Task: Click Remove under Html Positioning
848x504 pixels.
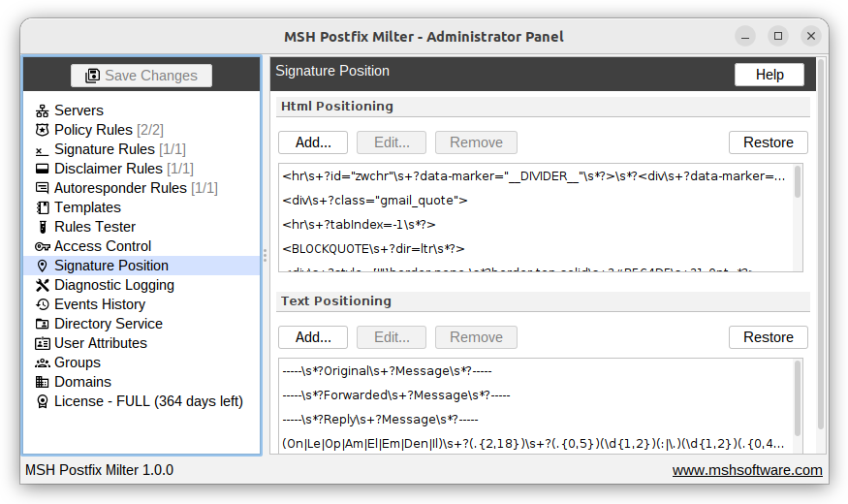Action: pos(476,142)
